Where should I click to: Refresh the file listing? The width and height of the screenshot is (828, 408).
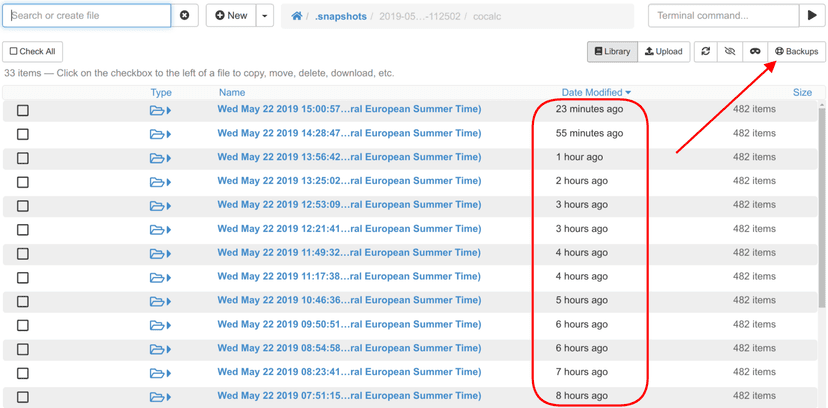click(705, 51)
